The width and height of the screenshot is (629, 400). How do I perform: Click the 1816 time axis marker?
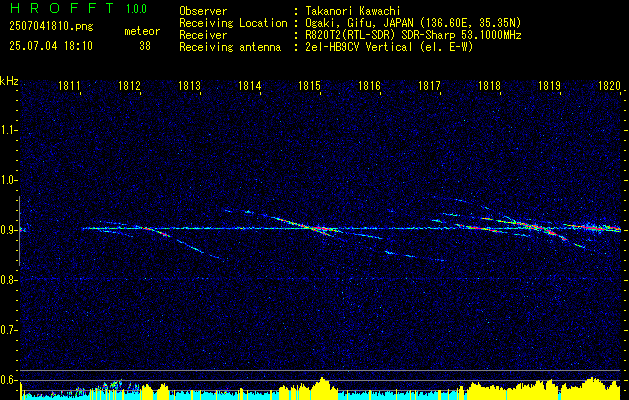coord(369,85)
